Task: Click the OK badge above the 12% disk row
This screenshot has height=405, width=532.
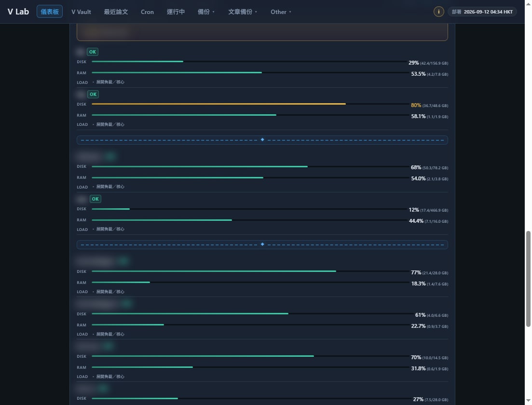Action: click(95, 199)
